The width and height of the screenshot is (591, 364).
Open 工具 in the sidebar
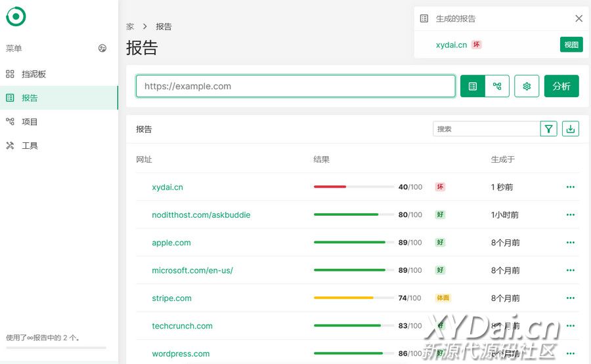[30, 146]
